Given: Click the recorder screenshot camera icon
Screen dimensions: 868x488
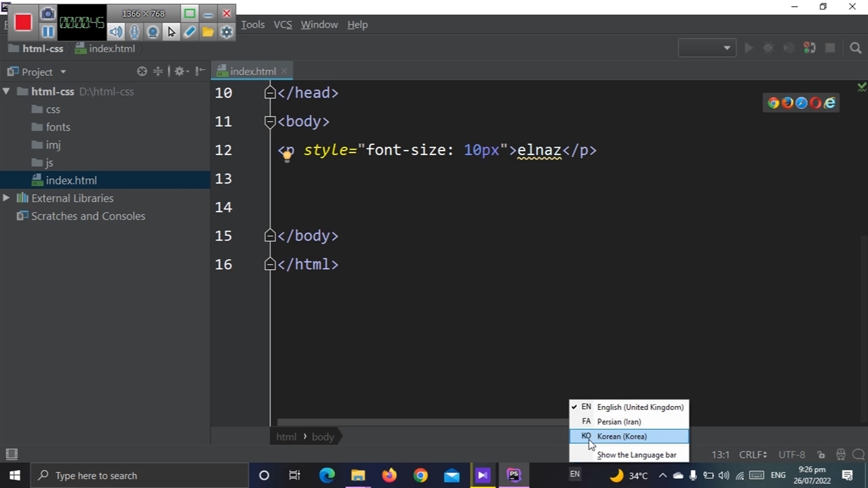Looking at the screenshot, I should tap(47, 14).
